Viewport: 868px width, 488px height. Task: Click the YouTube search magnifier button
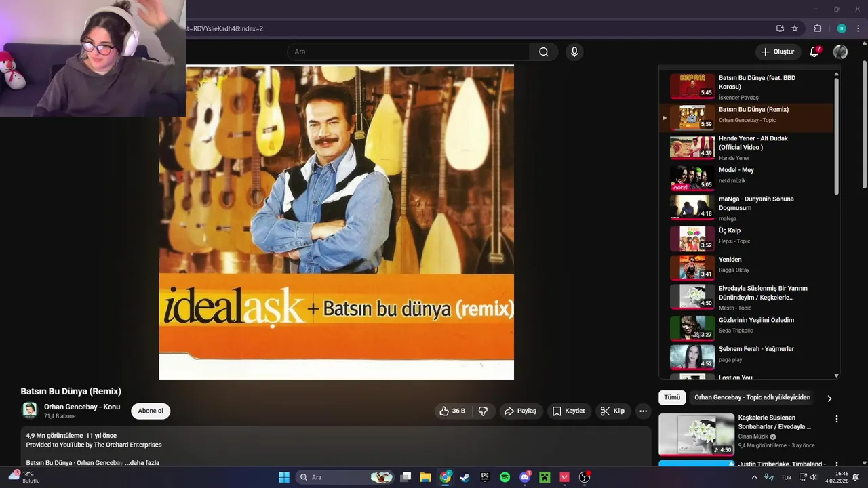click(544, 52)
